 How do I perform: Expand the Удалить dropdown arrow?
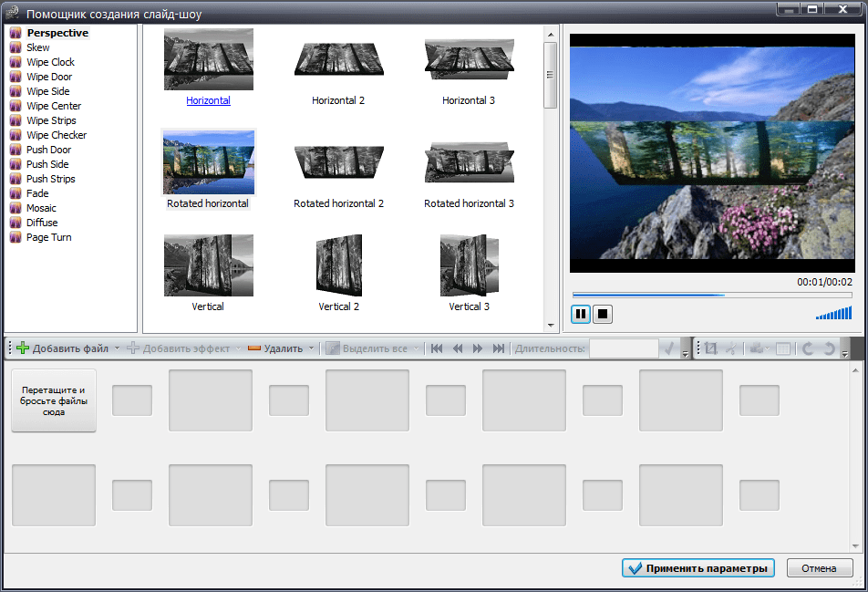(311, 348)
